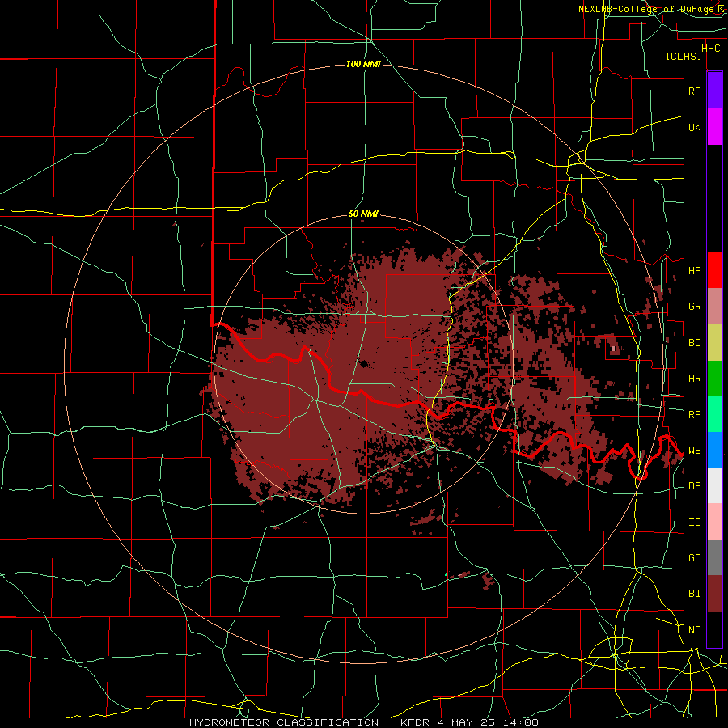The image size is (728, 728).
Task: Click the UK legend label
Action: [x=694, y=127]
